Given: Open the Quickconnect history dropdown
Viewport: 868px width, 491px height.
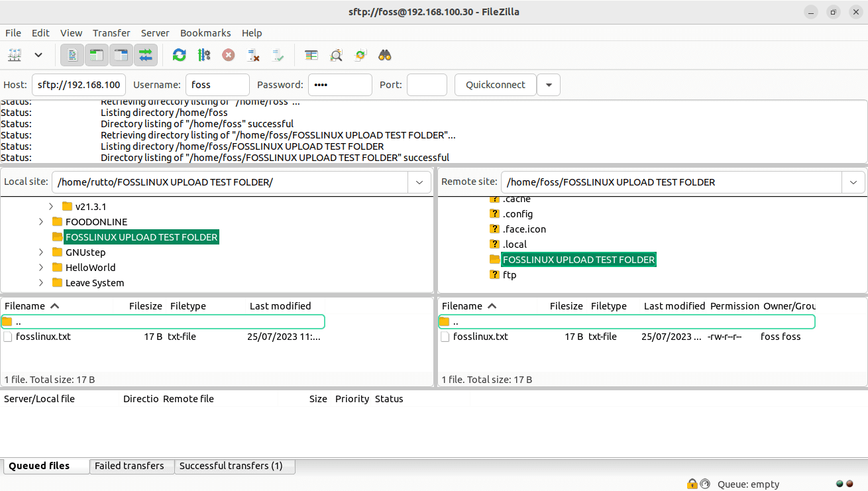Looking at the screenshot, I should (549, 85).
